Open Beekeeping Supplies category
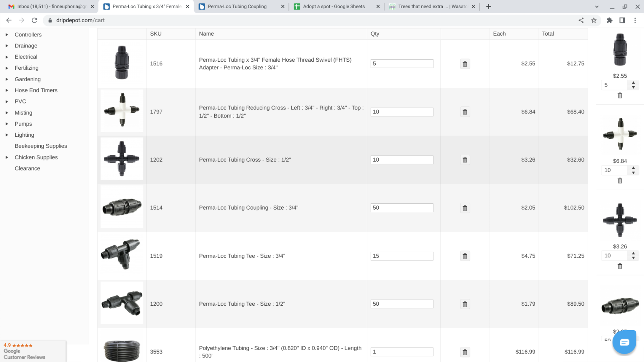The height and width of the screenshot is (362, 644). [41, 146]
